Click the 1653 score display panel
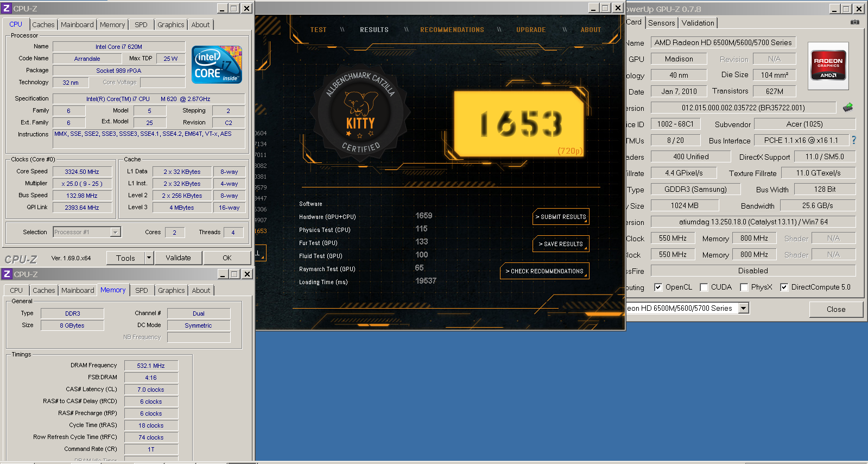 pyautogui.click(x=519, y=124)
